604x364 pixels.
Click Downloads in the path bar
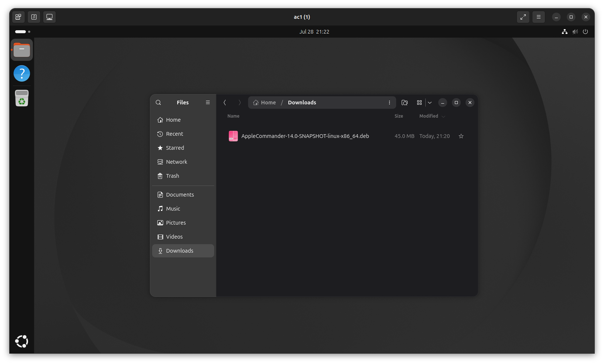coord(302,103)
